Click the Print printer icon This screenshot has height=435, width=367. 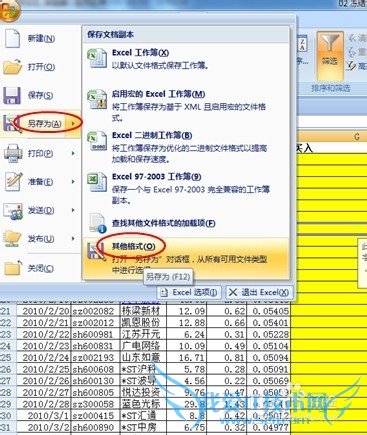pyautogui.click(x=13, y=153)
